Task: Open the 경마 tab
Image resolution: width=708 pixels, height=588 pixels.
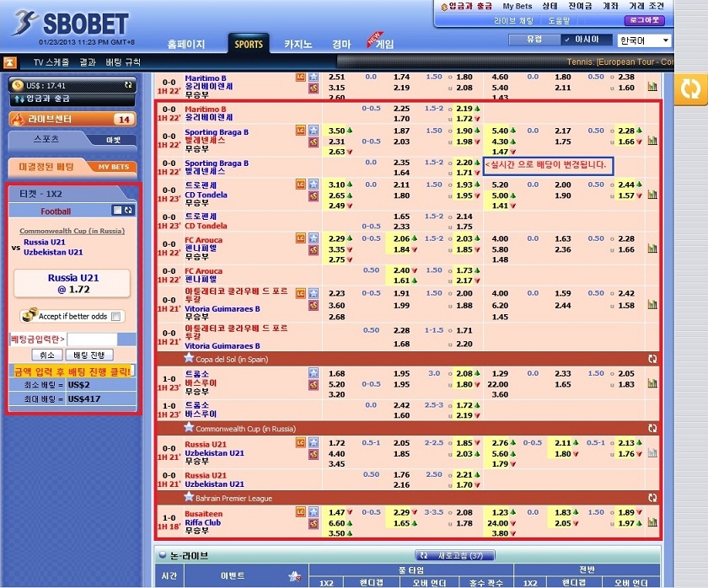Action: [x=341, y=44]
